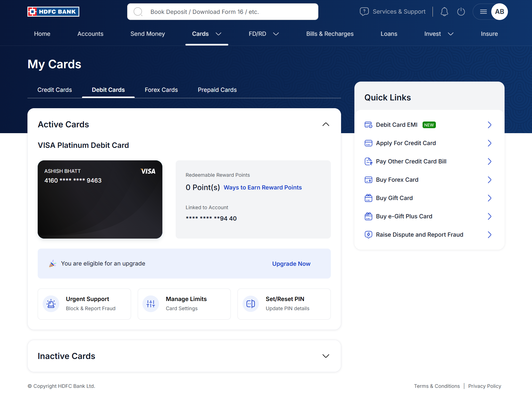Screen dimensions: 532x397
Task: Open the hamburger menu icon
Action: [x=484, y=12]
